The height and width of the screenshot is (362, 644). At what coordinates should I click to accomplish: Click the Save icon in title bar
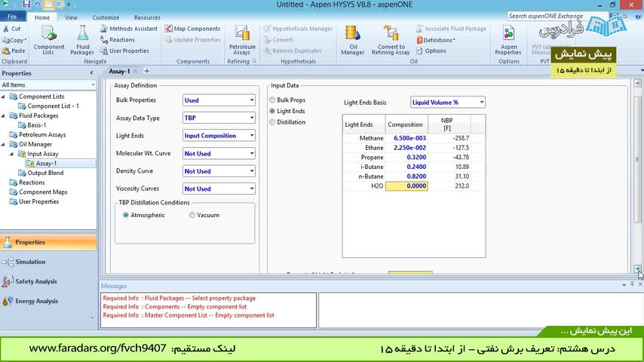pos(26,4)
